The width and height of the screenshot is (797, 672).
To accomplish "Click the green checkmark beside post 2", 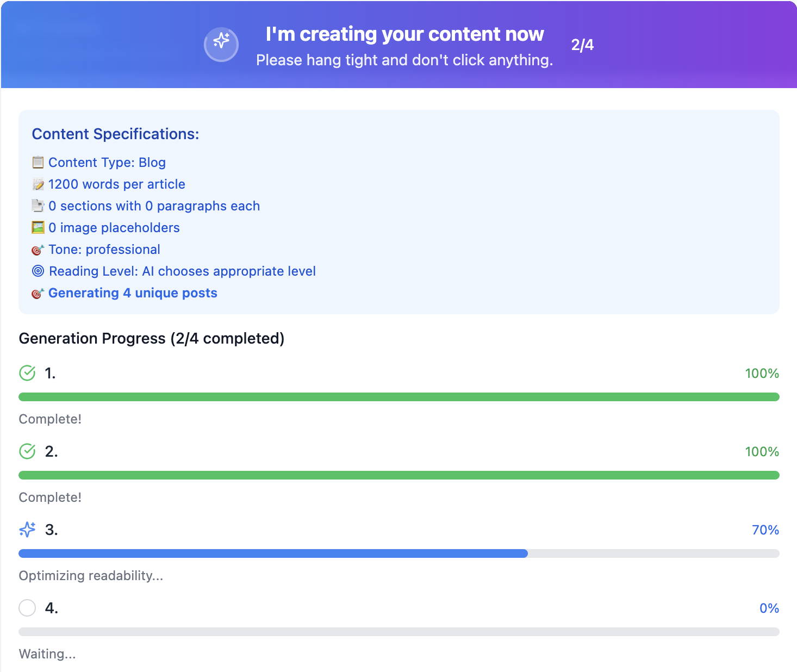I will 27,451.
